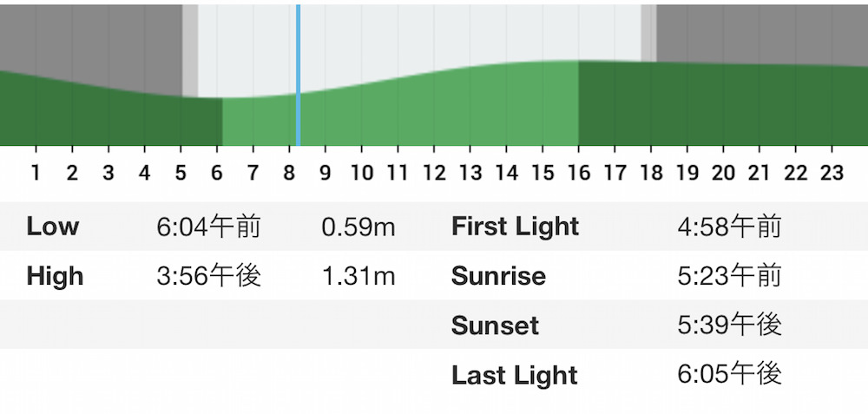Screen dimensions: 868x414
Task: Select hour 1 on the time axis
Action: (x=36, y=174)
